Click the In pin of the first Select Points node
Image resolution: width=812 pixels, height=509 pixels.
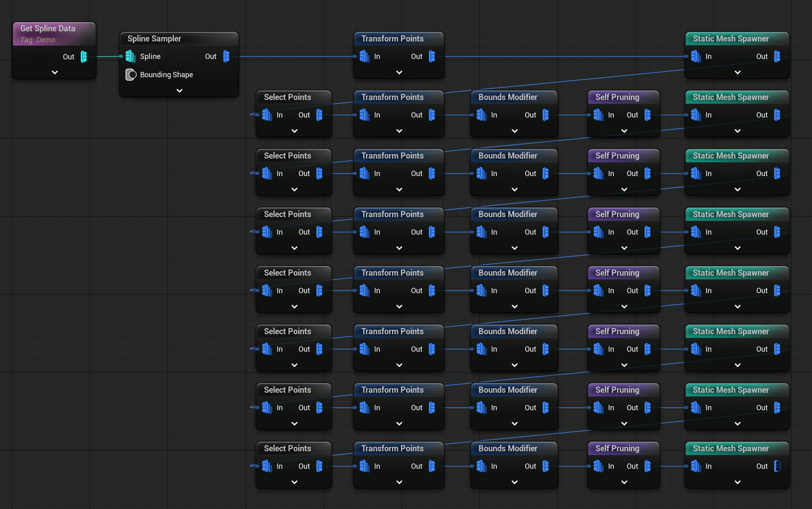[x=267, y=115]
